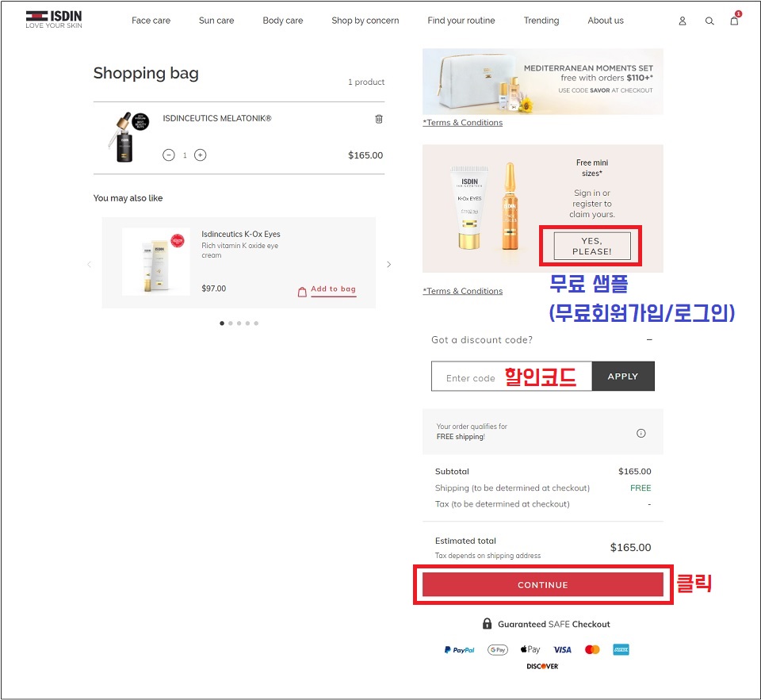Remove Melatonik with the trash icon
This screenshot has height=700, width=761.
coord(379,119)
